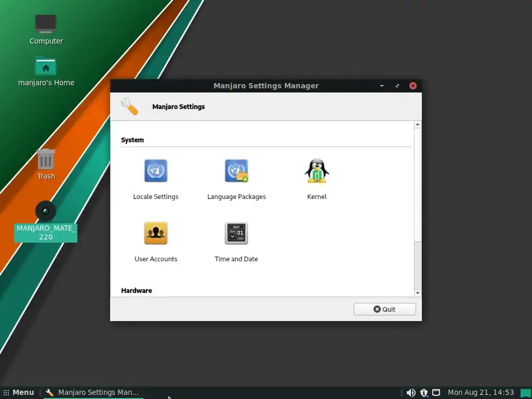Image resolution: width=532 pixels, height=399 pixels.
Task: Click the update notifier tray icon
Action: [424, 393]
